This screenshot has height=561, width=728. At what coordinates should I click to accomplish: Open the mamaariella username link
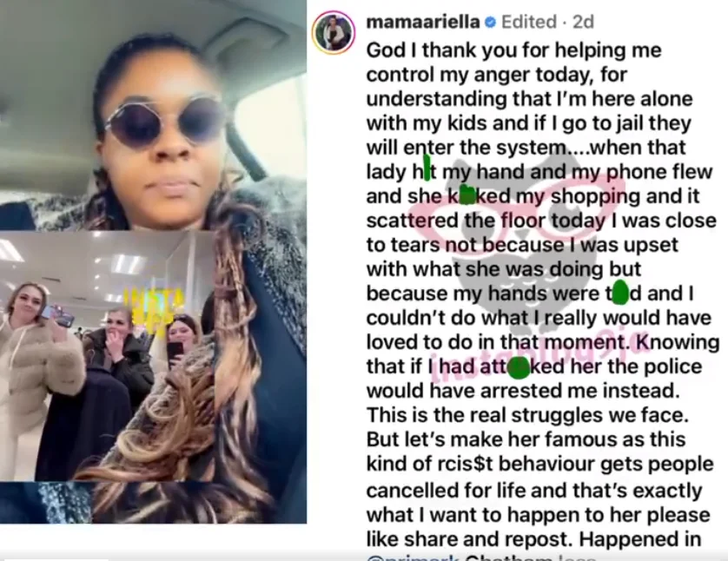(423, 22)
